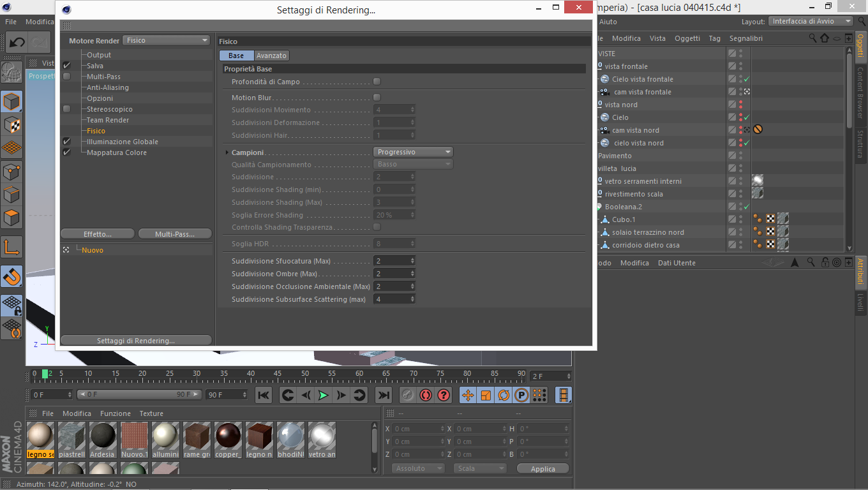Play the animation forward
This screenshot has width=868, height=490.
324,395
